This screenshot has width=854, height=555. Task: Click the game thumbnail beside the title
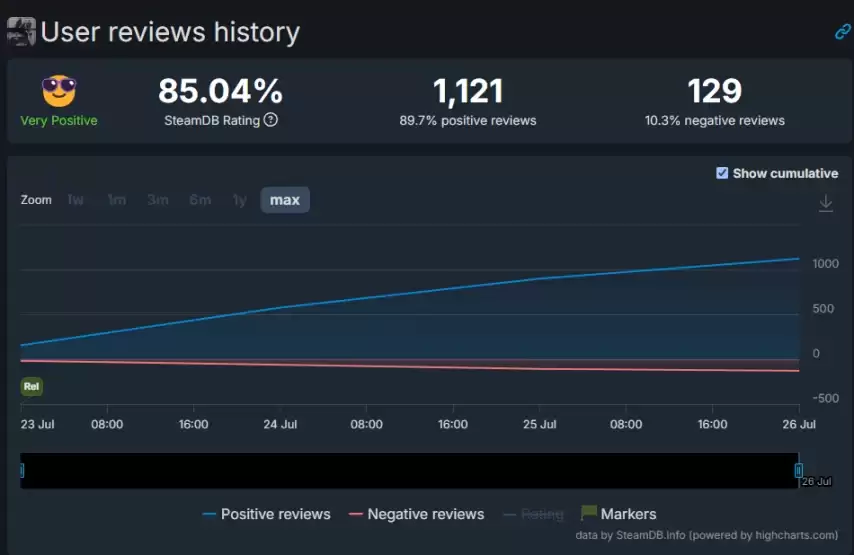click(21, 32)
